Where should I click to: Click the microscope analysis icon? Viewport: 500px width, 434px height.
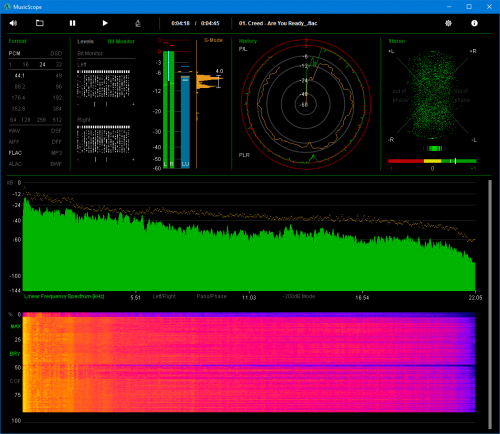(x=138, y=23)
